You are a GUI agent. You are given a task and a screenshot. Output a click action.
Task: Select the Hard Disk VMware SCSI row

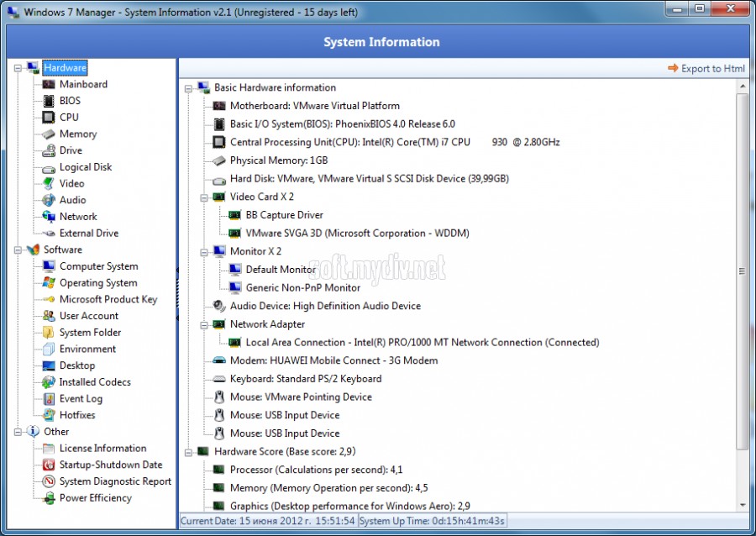370,179
